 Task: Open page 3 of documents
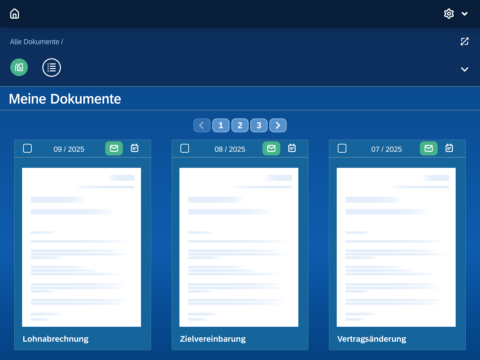(x=259, y=125)
